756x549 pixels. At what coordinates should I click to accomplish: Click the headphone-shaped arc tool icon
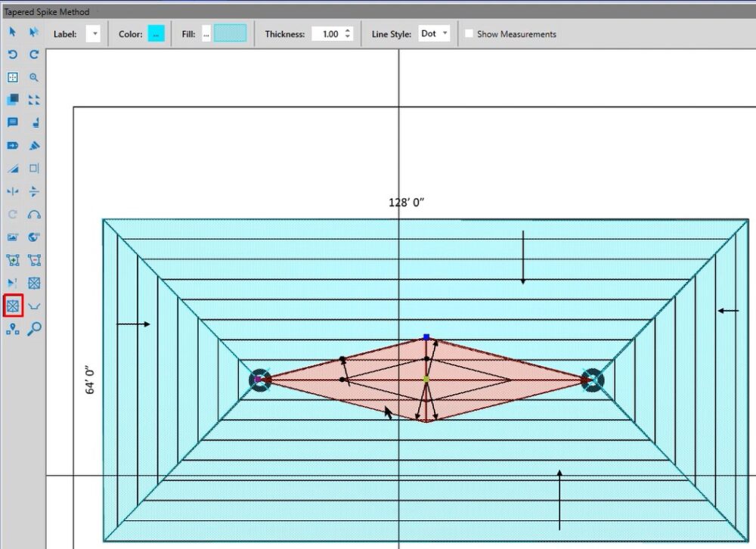[x=34, y=215]
